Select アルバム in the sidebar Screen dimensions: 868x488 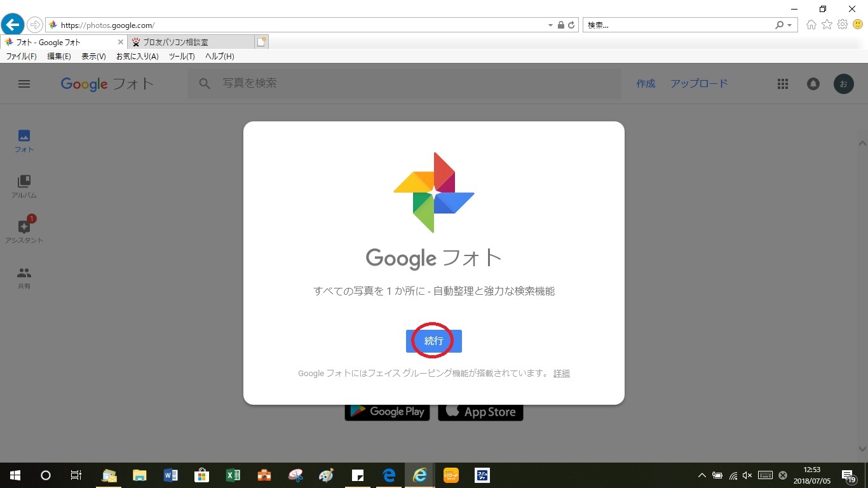coord(24,187)
